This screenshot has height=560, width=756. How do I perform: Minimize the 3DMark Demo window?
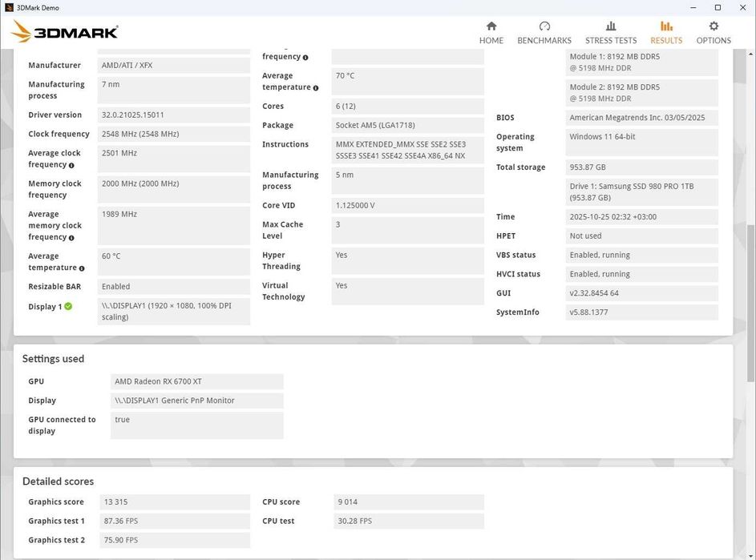pos(693,8)
